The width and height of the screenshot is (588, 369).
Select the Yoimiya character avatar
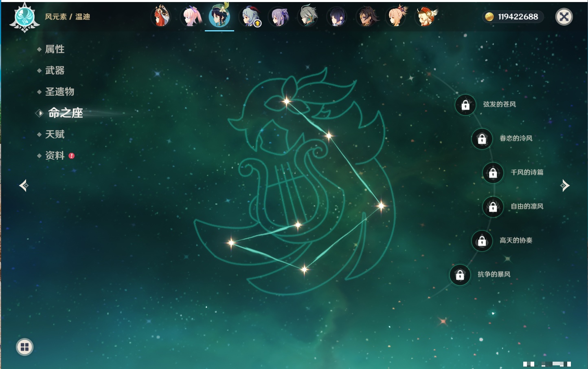pos(397,16)
